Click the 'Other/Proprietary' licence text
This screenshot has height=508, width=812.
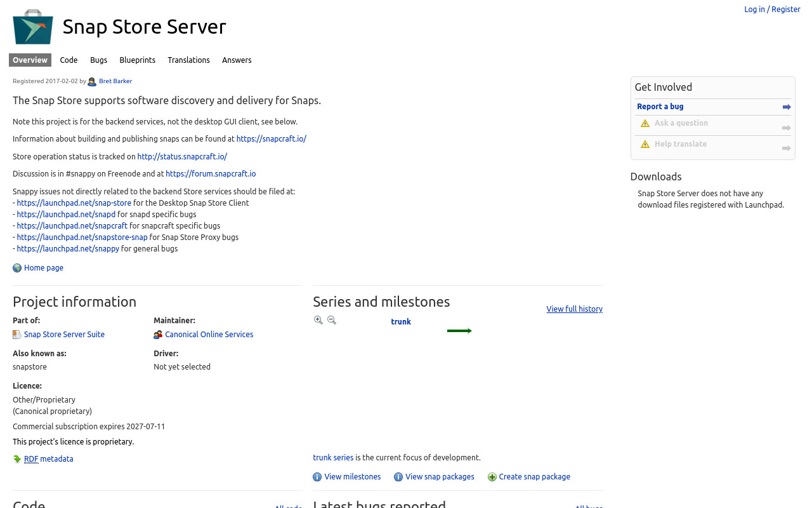(x=44, y=400)
